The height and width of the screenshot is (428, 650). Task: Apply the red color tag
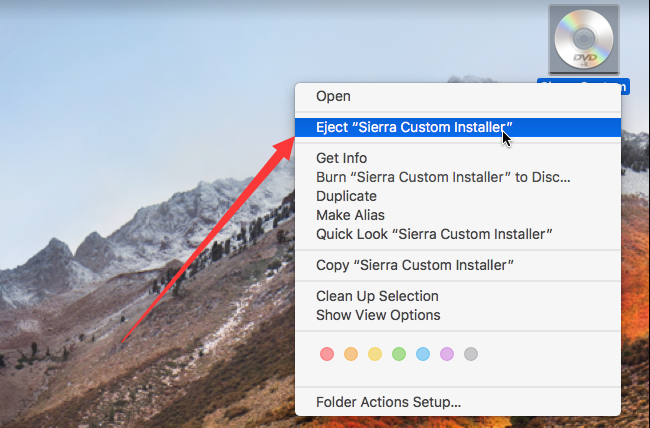click(327, 354)
